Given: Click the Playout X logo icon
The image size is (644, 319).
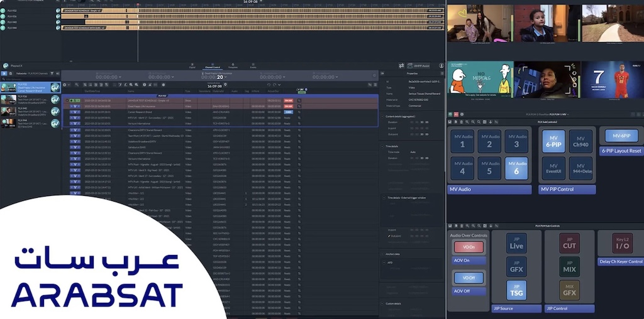Looking at the screenshot, I should pyautogui.click(x=5, y=65).
